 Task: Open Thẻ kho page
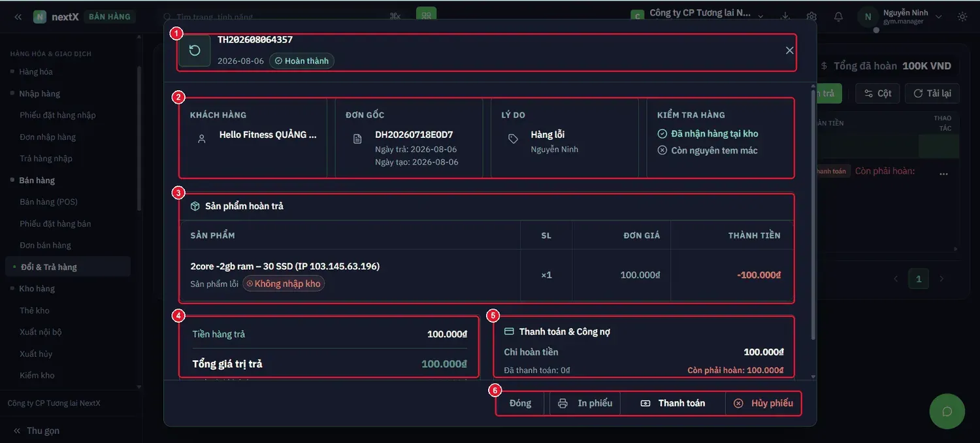[x=35, y=310]
